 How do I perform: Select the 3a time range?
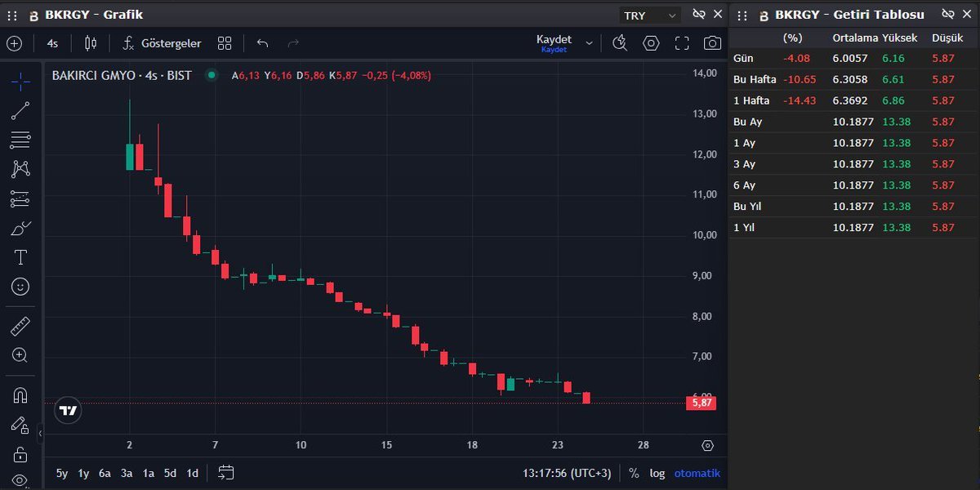click(x=127, y=473)
